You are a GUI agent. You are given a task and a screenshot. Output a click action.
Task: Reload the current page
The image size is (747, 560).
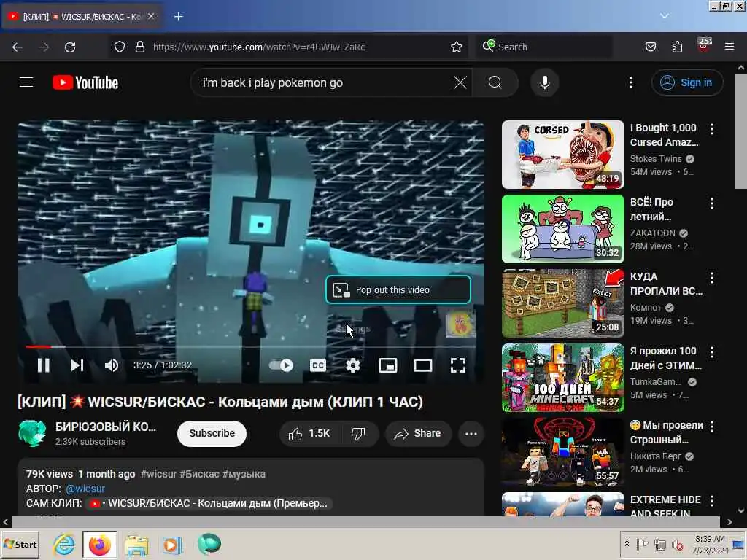(x=70, y=47)
